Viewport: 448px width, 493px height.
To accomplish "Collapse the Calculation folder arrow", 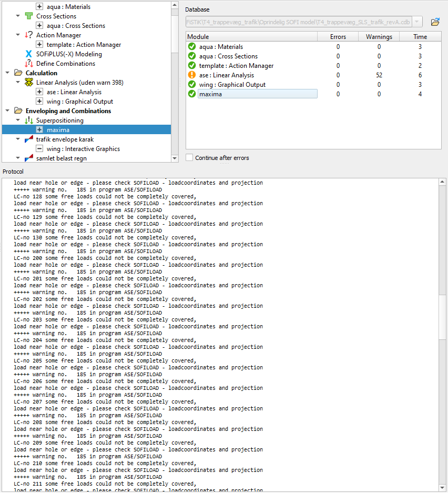I will (7, 73).
